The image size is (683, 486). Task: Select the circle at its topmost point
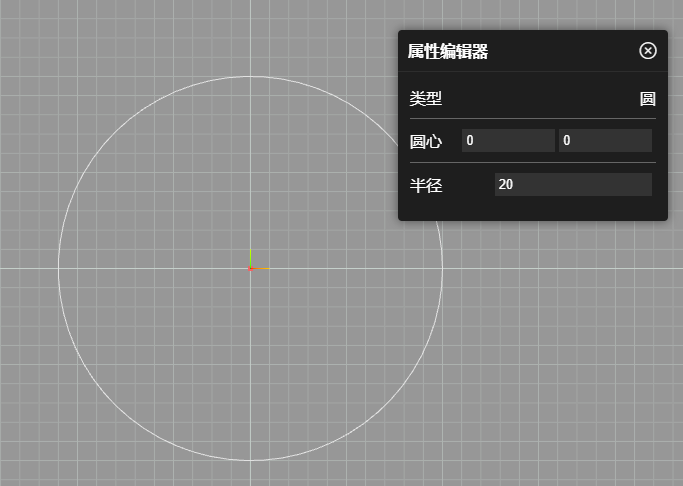pos(250,76)
